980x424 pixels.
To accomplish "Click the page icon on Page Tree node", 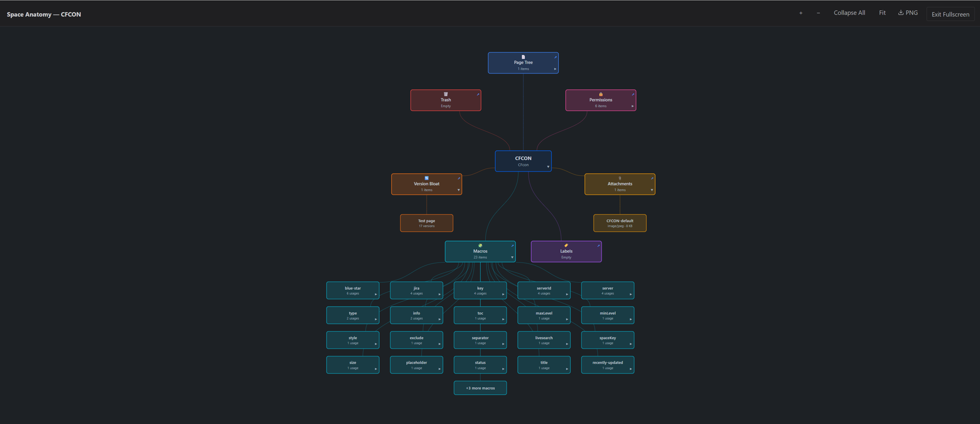I will pyautogui.click(x=523, y=57).
